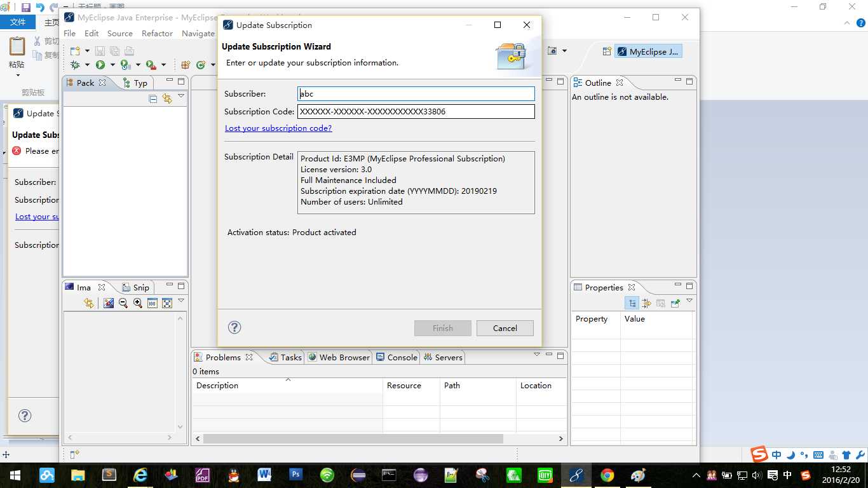Open Run dropdown arrow beside green play
Viewport: 868px width, 488px height.
pos(112,65)
